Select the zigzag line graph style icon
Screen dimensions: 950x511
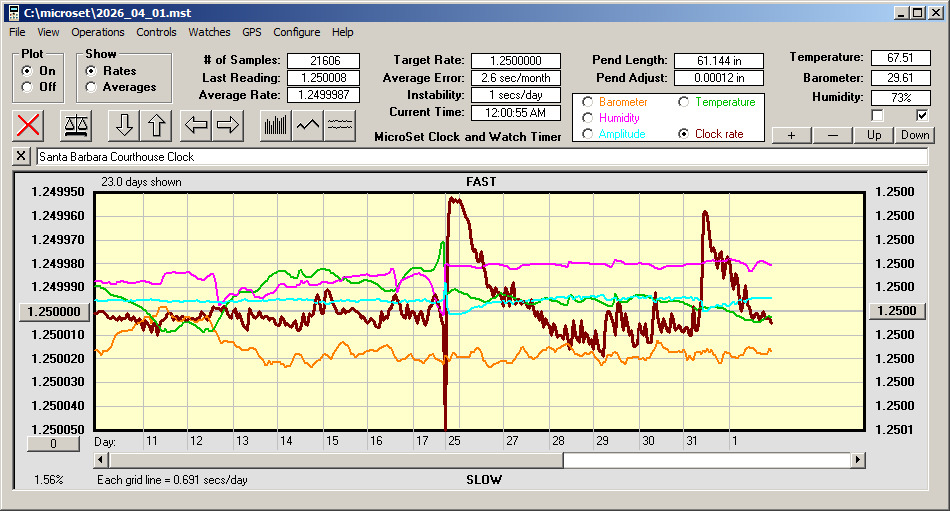[308, 125]
